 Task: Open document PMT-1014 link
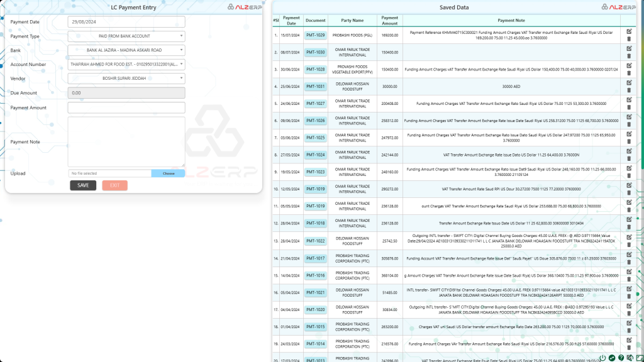[316, 344]
